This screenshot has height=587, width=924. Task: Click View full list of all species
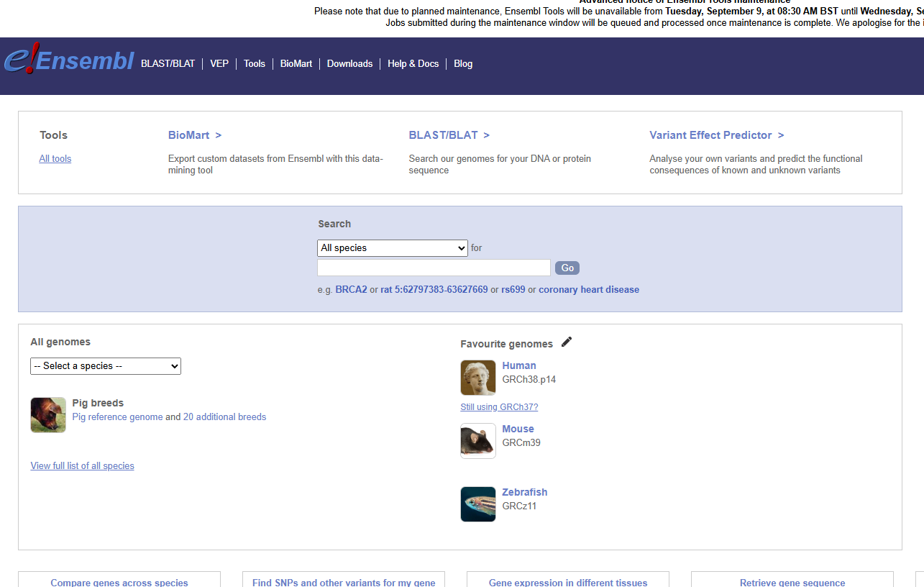pos(83,466)
